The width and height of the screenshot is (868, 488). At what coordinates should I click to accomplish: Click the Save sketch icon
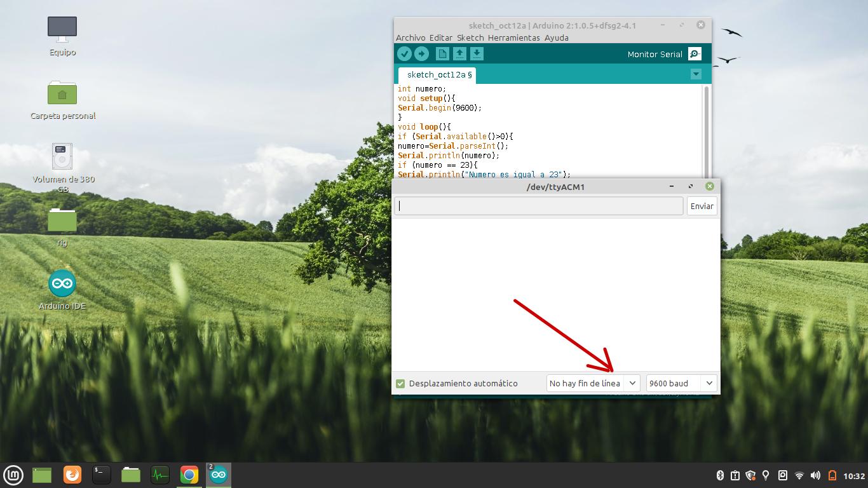(477, 53)
